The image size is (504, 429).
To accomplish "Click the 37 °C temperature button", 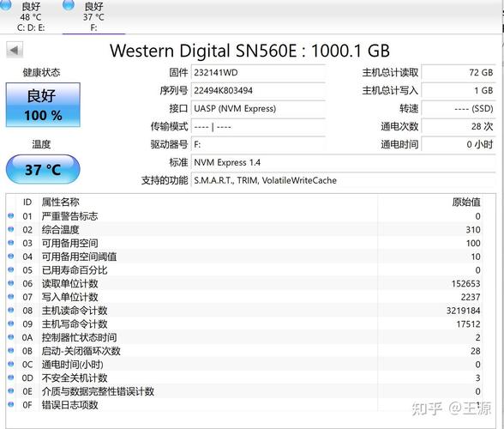I will pos(43,169).
